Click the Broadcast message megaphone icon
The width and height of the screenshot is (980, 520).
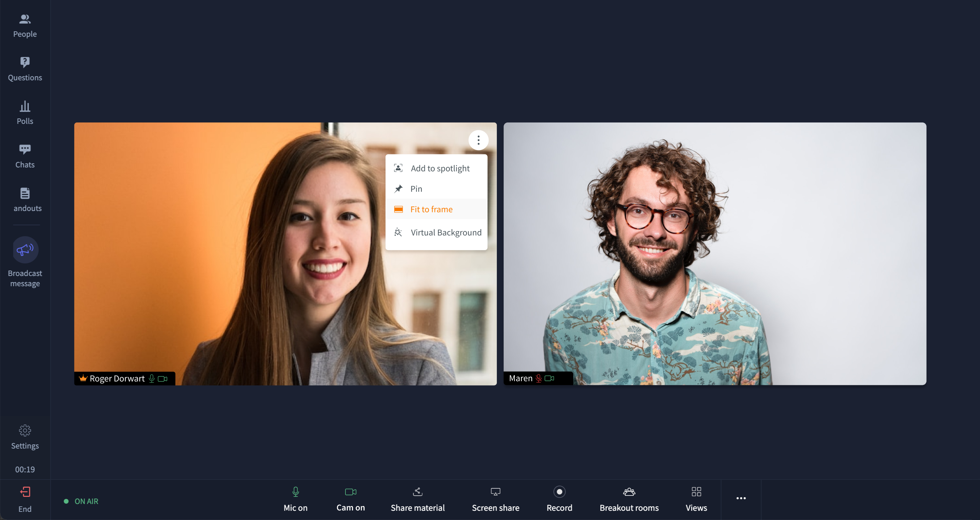[x=26, y=250]
